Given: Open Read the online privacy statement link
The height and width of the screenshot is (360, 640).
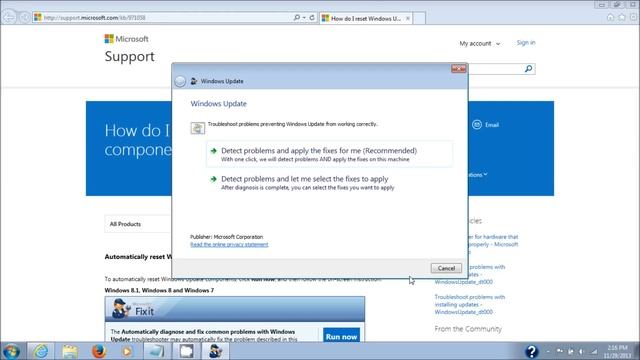Looking at the screenshot, I should coord(229,244).
